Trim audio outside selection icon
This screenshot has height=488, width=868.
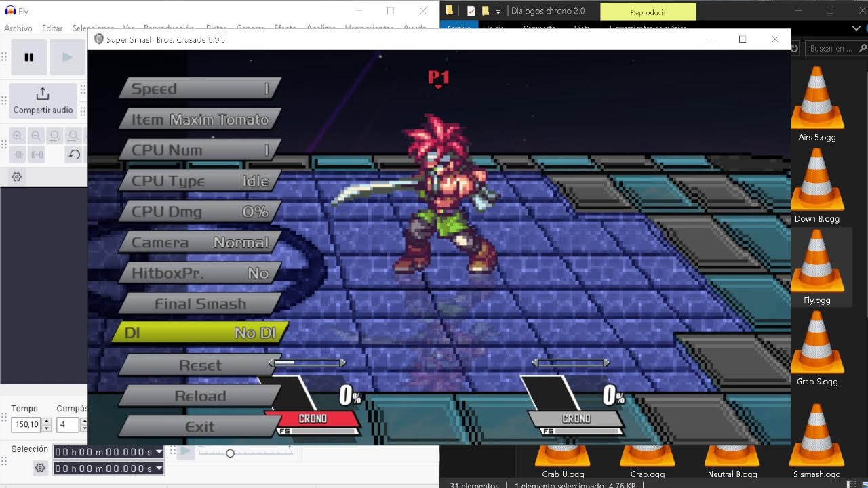18,155
